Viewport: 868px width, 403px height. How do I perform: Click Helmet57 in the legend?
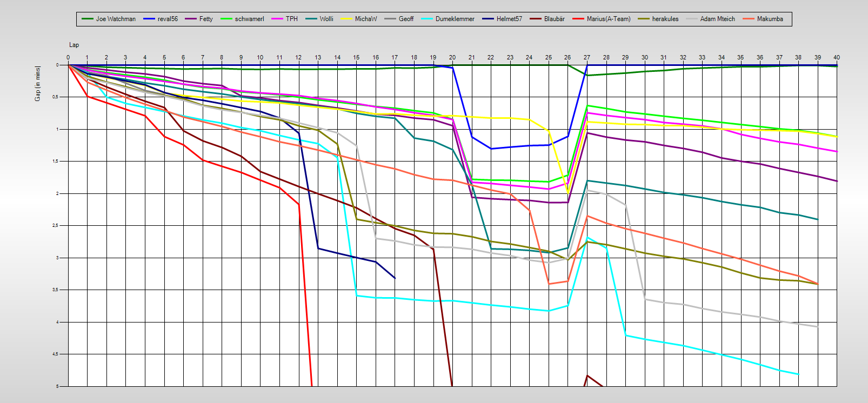point(502,19)
